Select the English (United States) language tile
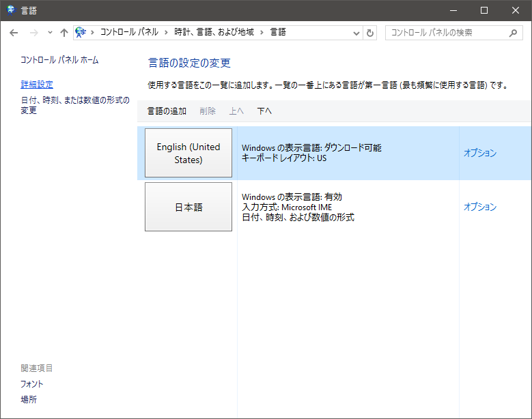This screenshot has height=419, width=532. click(x=188, y=153)
